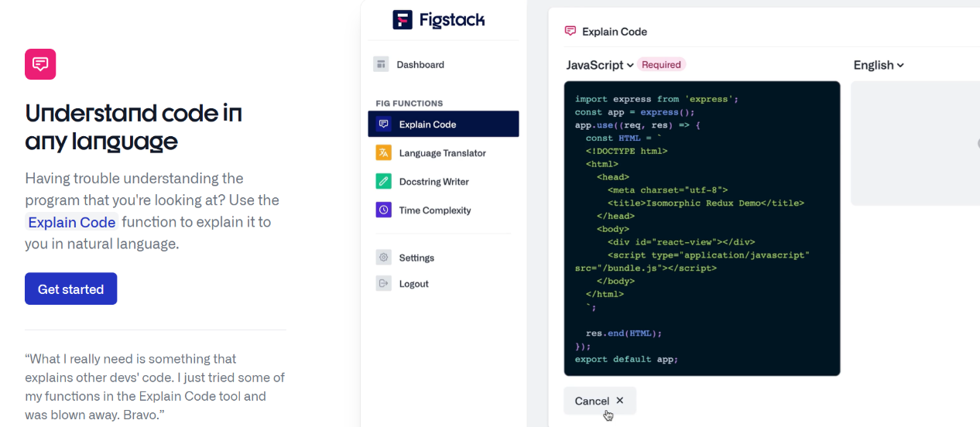The image size is (980, 427).
Task: Click the 'const app = express();' line
Action: (x=635, y=111)
